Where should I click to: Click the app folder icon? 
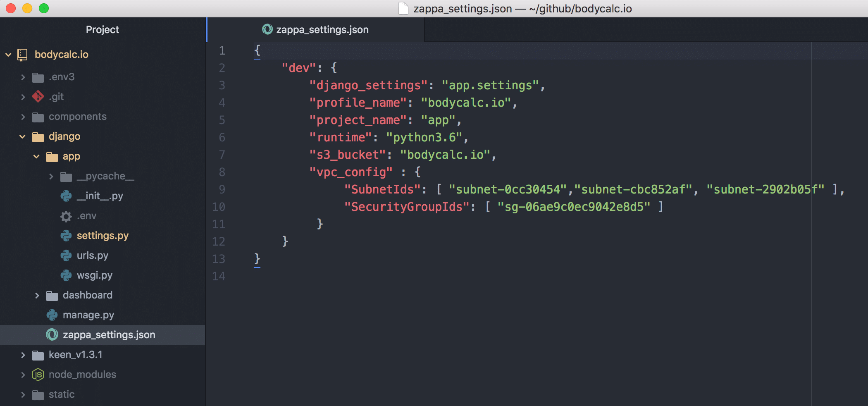pos(52,157)
